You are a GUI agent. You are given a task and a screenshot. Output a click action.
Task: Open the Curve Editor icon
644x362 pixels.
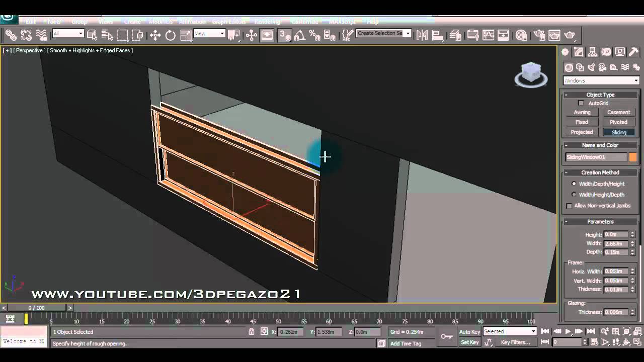[x=488, y=35]
